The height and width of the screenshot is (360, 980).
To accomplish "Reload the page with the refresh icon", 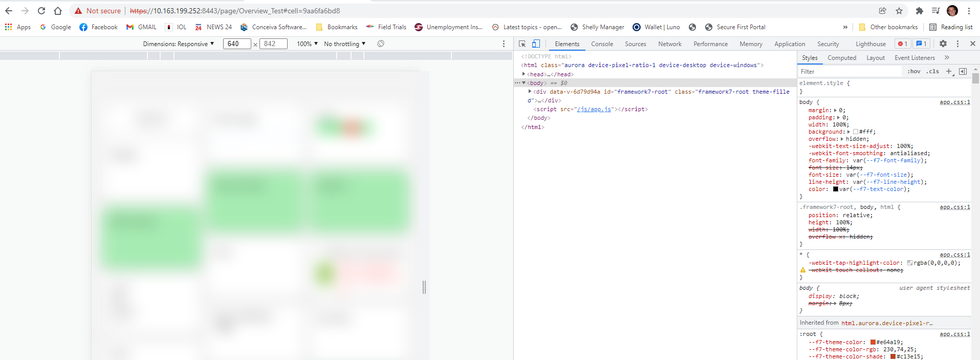I will tap(41, 11).
